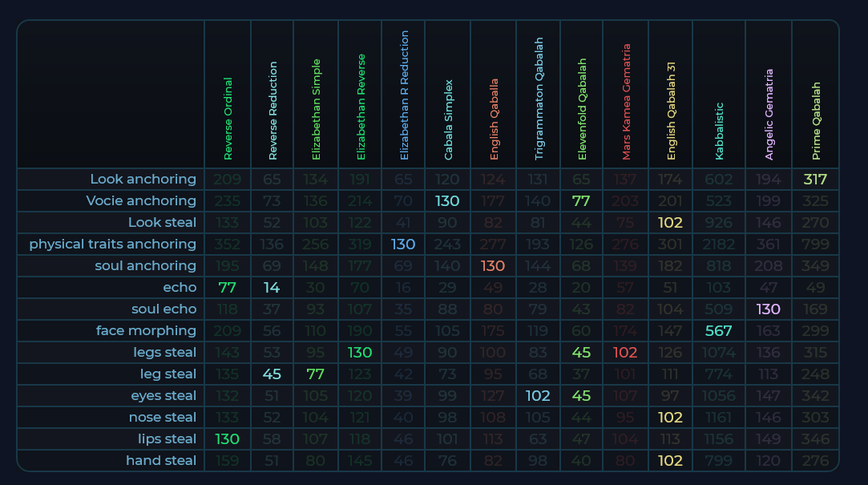This screenshot has height=485, width=868.
Task: Click the 'physical traits anchoring' phrase
Action: point(112,245)
